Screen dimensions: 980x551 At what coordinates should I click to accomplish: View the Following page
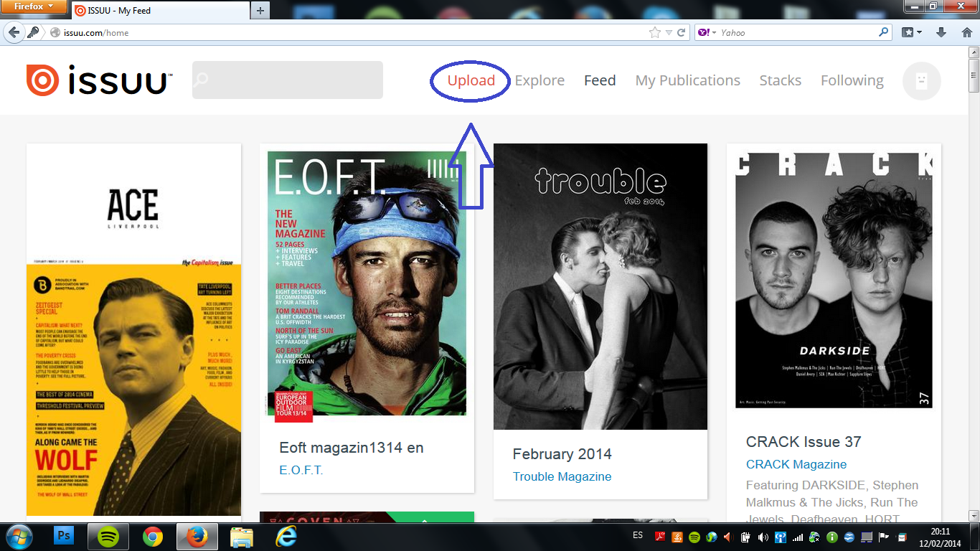[852, 80]
